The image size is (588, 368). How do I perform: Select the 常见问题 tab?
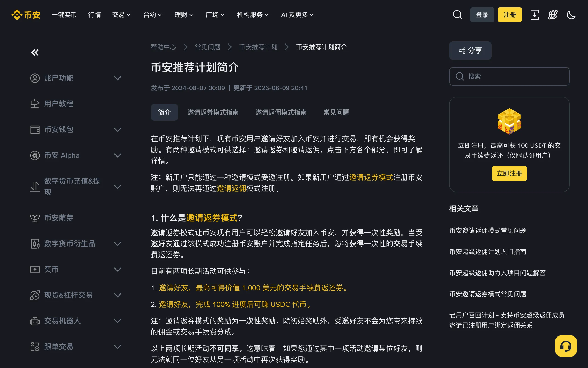coord(336,112)
